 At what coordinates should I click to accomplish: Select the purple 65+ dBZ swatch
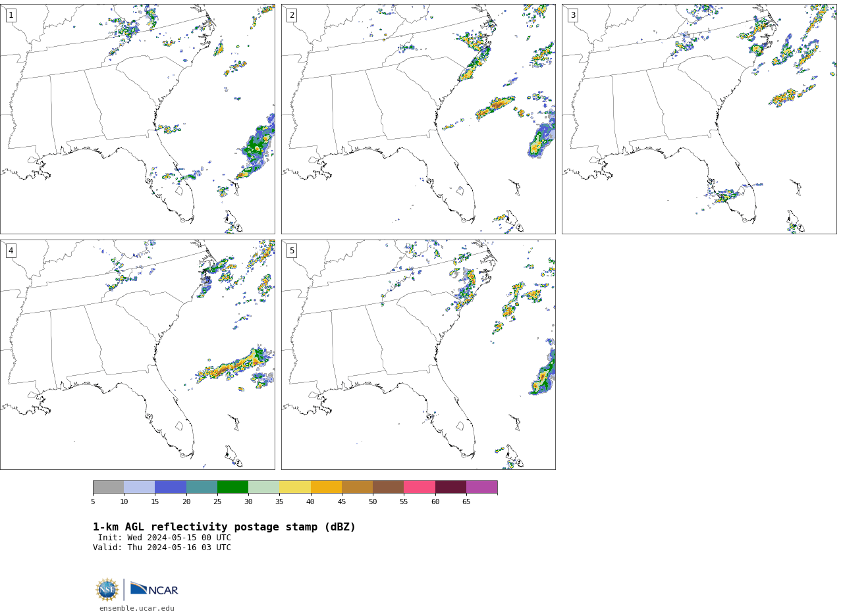(481, 487)
